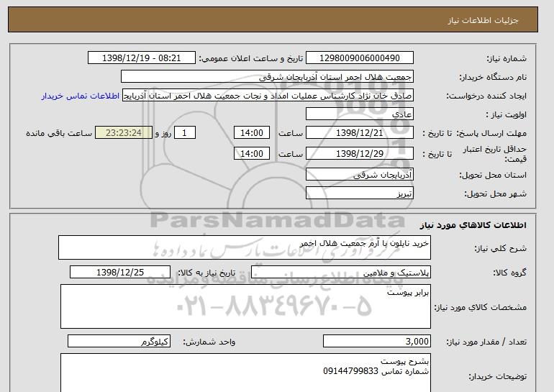Viewport: 554px width, 392px height.
Task: Click page header جزئیات اطلاعات نیاز
Action: click(483, 20)
